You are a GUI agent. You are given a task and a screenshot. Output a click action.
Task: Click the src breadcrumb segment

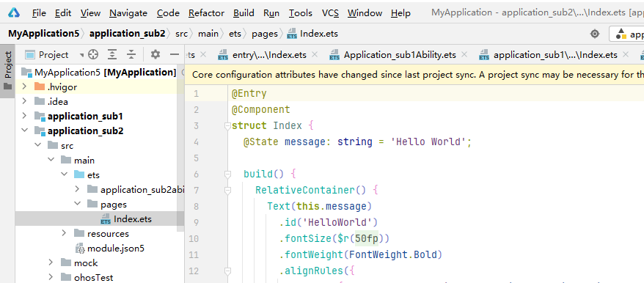click(x=181, y=34)
